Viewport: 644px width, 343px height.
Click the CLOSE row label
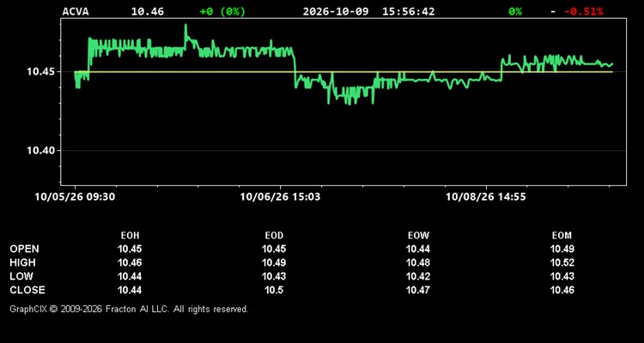tap(27, 290)
